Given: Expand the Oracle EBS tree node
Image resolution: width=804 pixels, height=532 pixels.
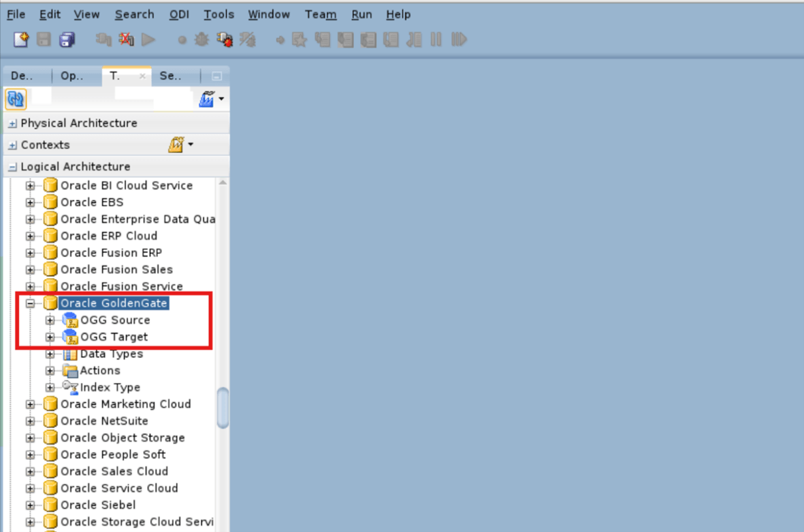Looking at the screenshot, I should 29,202.
